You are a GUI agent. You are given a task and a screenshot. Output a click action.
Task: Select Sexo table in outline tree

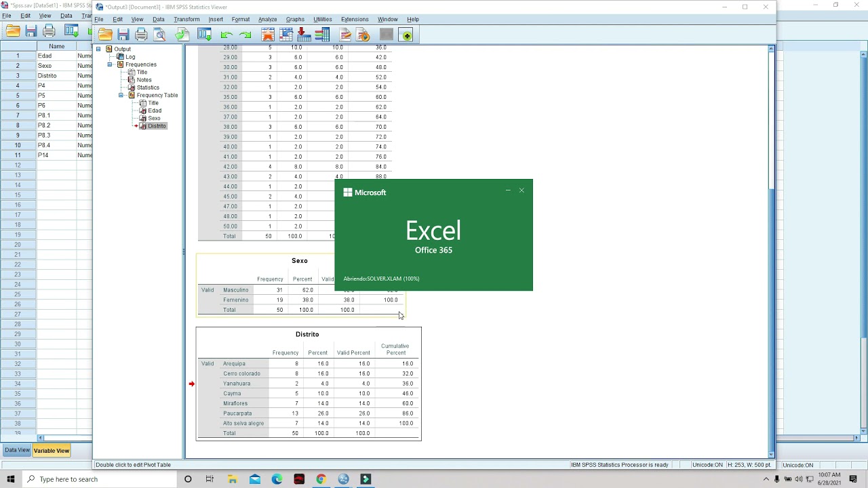coord(155,118)
